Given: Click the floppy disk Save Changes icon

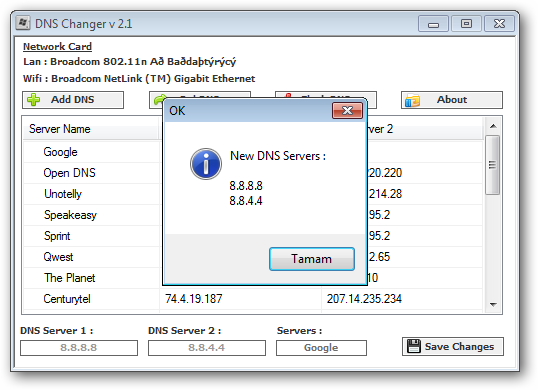Looking at the screenshot, I should (413, 346).
